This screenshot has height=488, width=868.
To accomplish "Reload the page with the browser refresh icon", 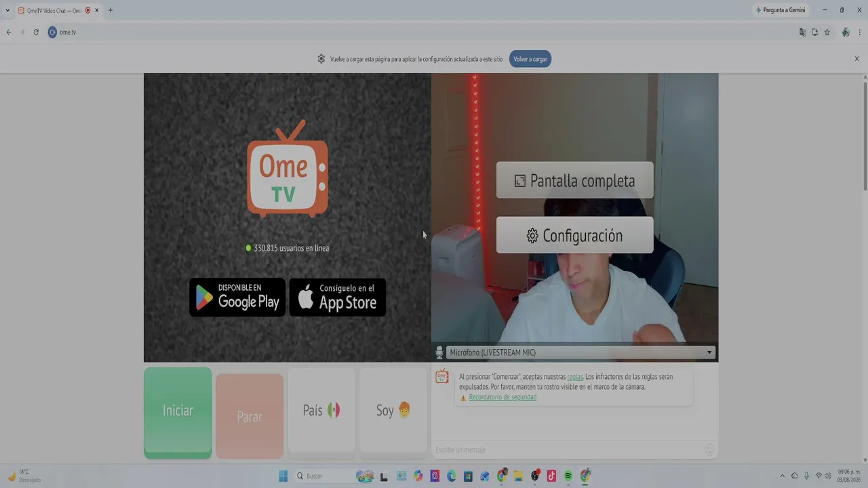I will point(36,32).
